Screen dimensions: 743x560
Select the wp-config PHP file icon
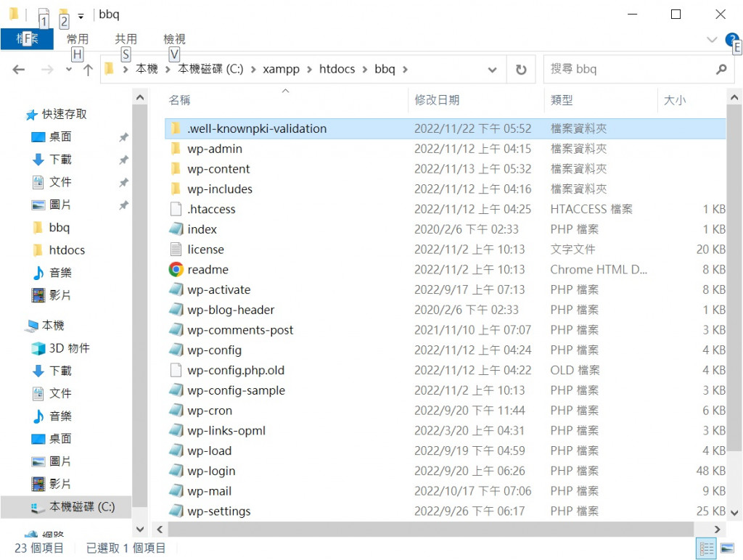176,350
